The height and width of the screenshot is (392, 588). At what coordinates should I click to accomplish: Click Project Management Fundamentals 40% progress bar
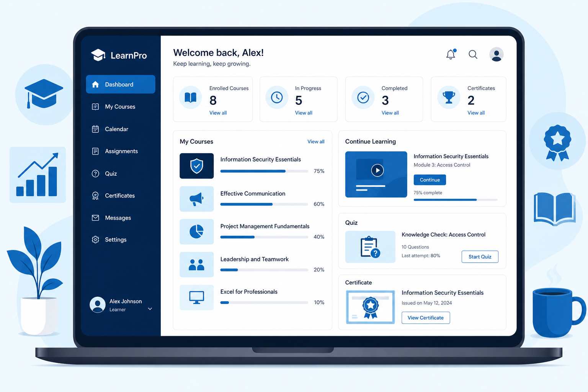[264, 237]
